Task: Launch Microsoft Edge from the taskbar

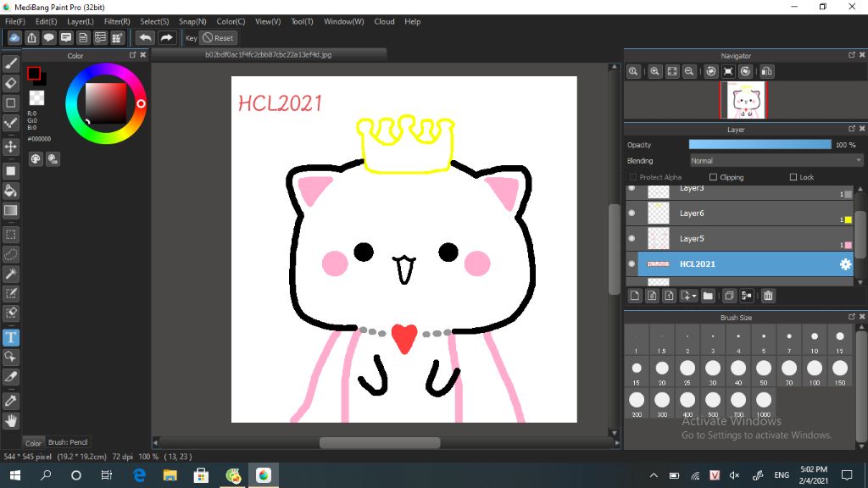Action: tap(140, 475)
